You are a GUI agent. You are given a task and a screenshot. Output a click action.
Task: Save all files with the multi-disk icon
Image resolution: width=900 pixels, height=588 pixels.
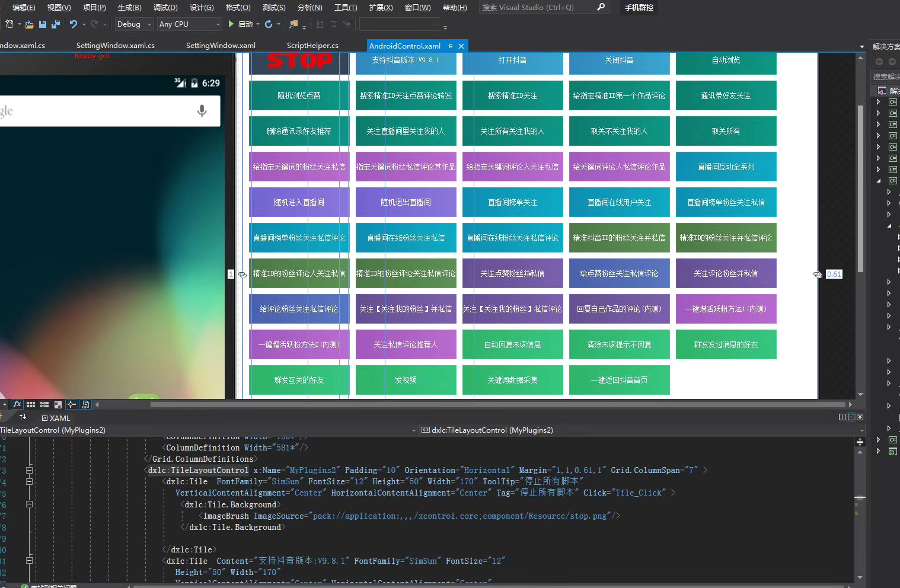click(56, 24)
